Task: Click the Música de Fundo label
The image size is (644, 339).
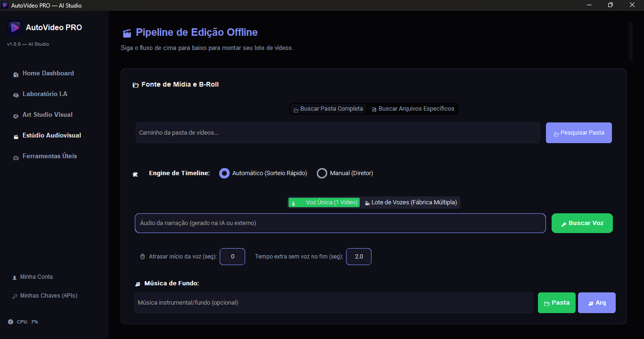Action: pyautogui.click(x=172, y=283)
